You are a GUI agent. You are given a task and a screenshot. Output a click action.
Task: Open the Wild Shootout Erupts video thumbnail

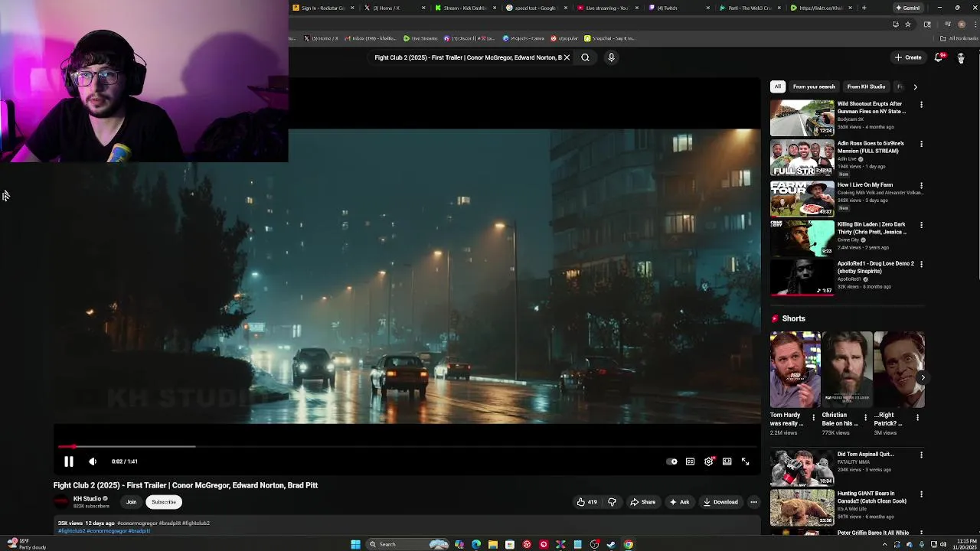tap(802, 118)
